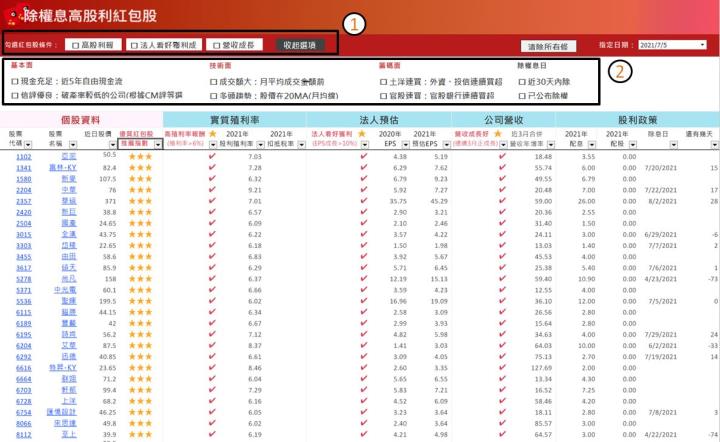Viewport: 720px width, 442px height.
Task: Click the 個股資料 section header
Action: [x=81, y=120]
